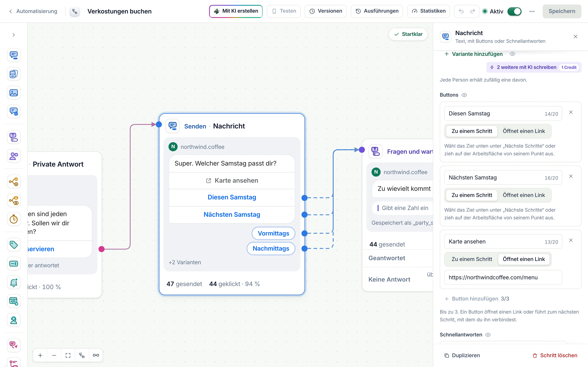Click Schritt löschen in panel footer
This screenshot has width=588, height=367.
pos(555,355)
